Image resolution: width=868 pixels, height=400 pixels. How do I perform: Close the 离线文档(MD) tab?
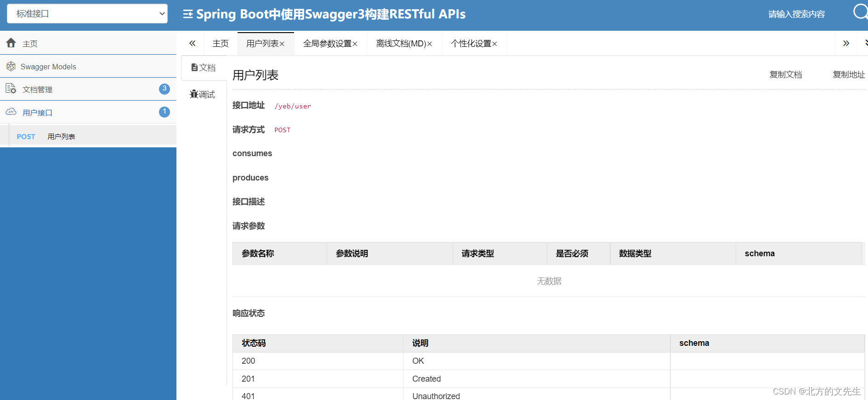pyautogui.click(x=430, y=44)
